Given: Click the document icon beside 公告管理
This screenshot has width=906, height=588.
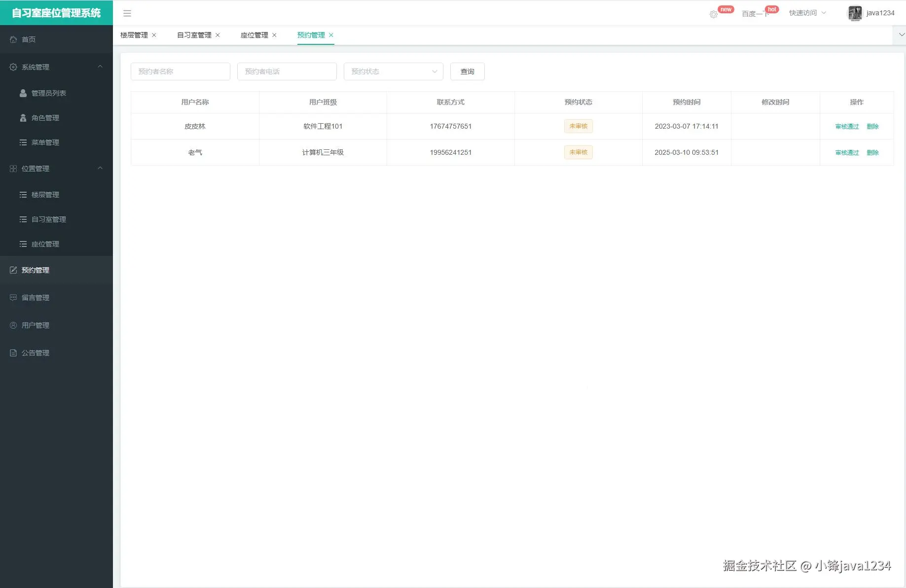Looking at the screenshot, I should point(13,353).
